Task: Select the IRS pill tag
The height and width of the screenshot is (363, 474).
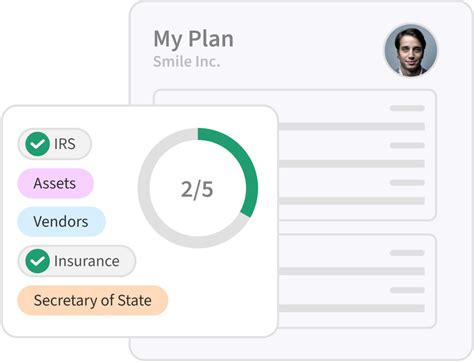Action: (x=55, y=144)
